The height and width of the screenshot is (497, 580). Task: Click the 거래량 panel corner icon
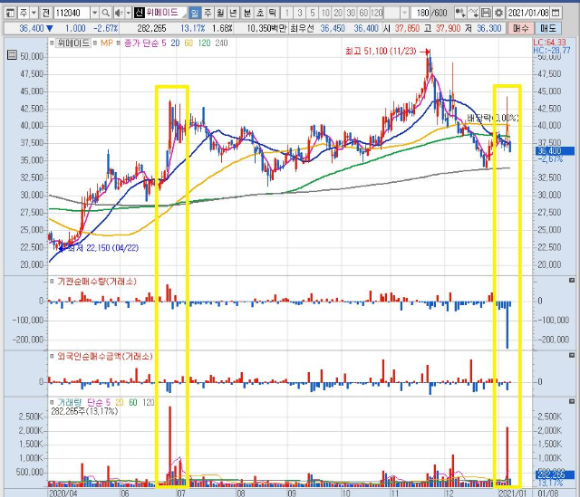[572, 401]
